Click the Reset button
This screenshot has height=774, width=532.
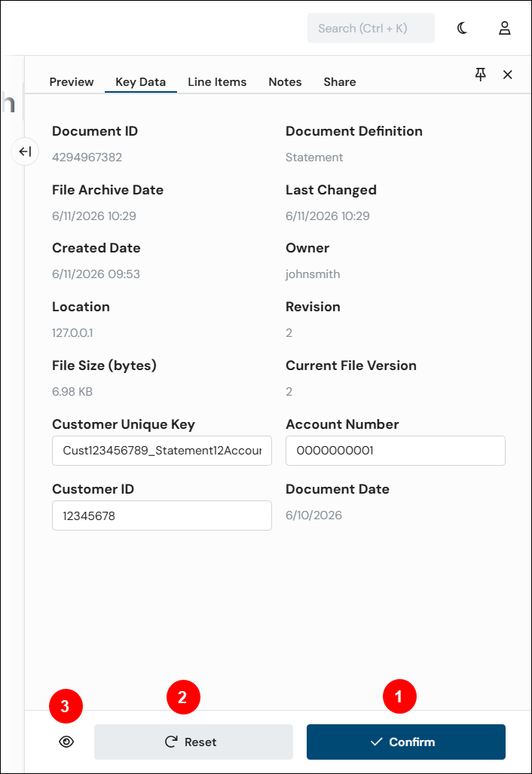click(x=194, y=742)
